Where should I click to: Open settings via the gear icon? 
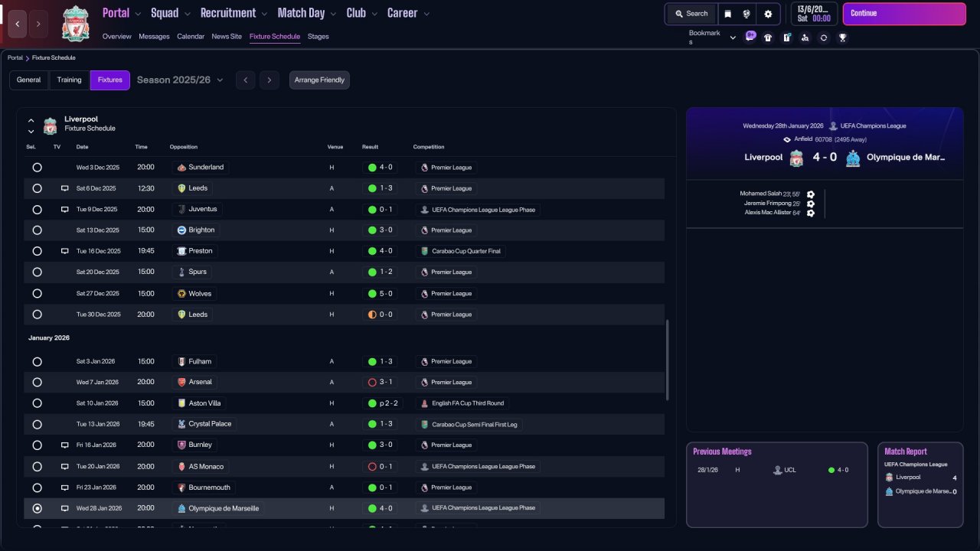768,14
